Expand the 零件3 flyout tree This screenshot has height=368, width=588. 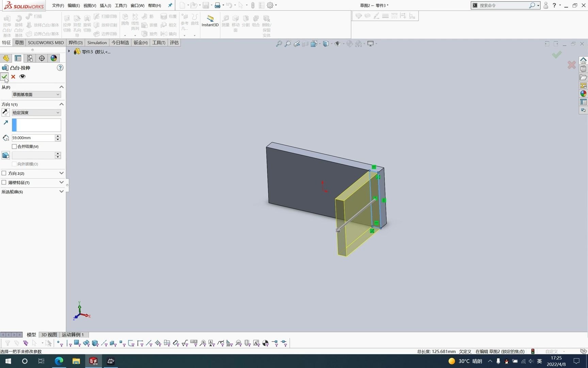(69, 51)
